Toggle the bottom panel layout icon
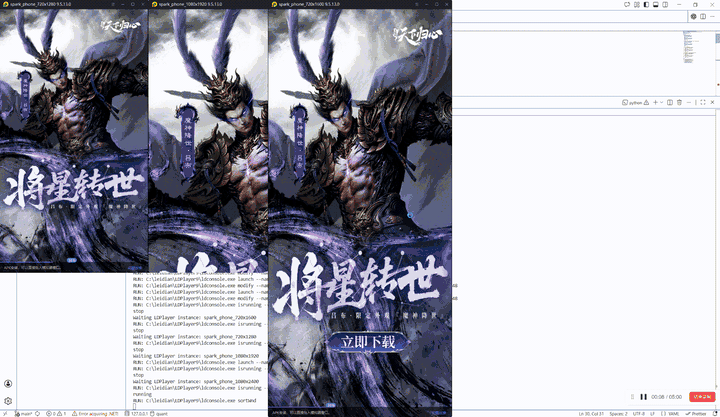 pyautogui.click(x=656, y=5)
